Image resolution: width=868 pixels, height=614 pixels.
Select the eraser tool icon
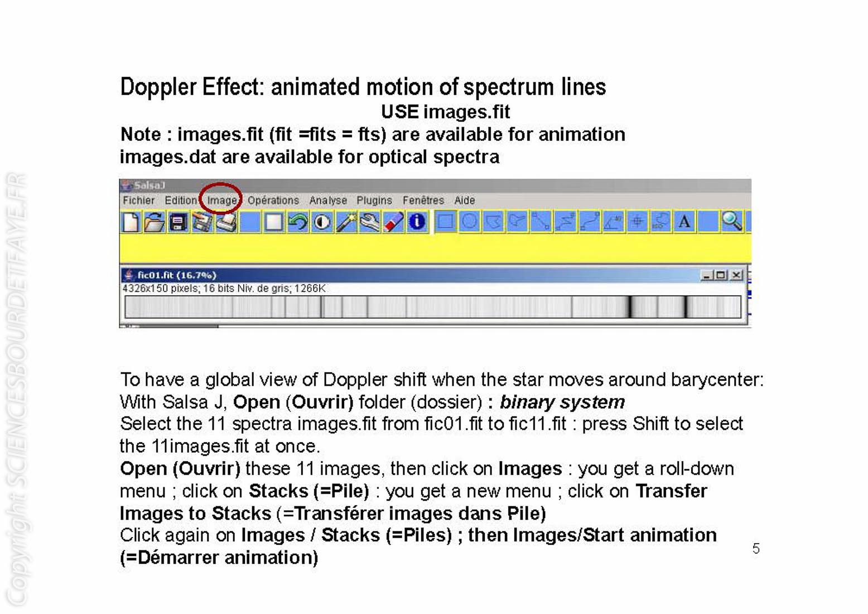click(x=393, y=222)
